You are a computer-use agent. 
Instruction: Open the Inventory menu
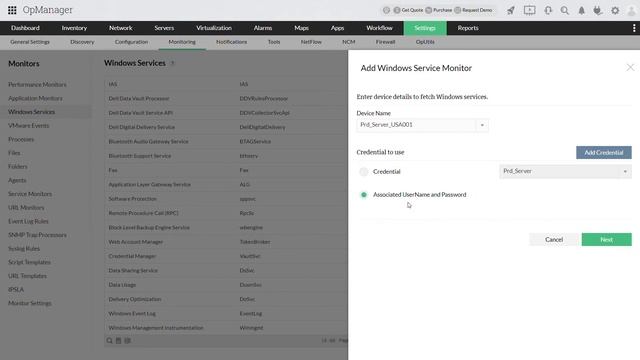click(x=74, y=28)
